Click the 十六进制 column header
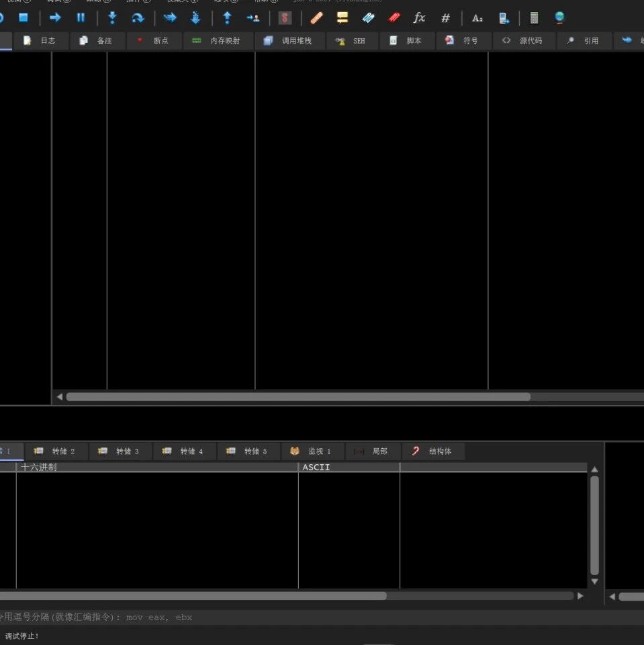Viewport: 644px width, 645px height. tap(156, 468)
